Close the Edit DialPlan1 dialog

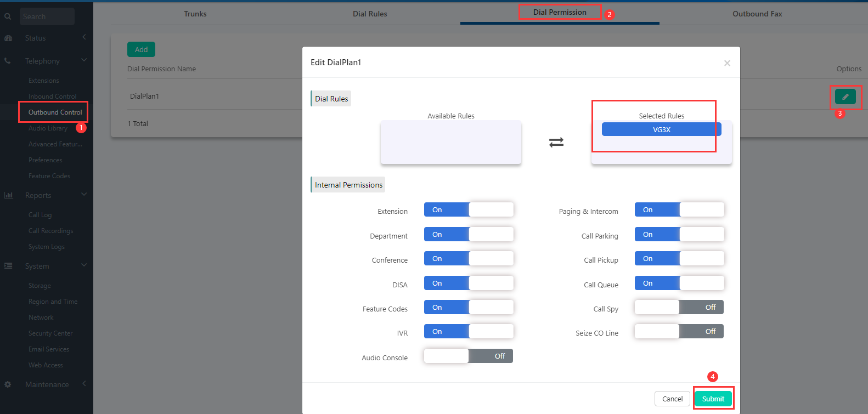pyautogui.click(x=727, y=63)
